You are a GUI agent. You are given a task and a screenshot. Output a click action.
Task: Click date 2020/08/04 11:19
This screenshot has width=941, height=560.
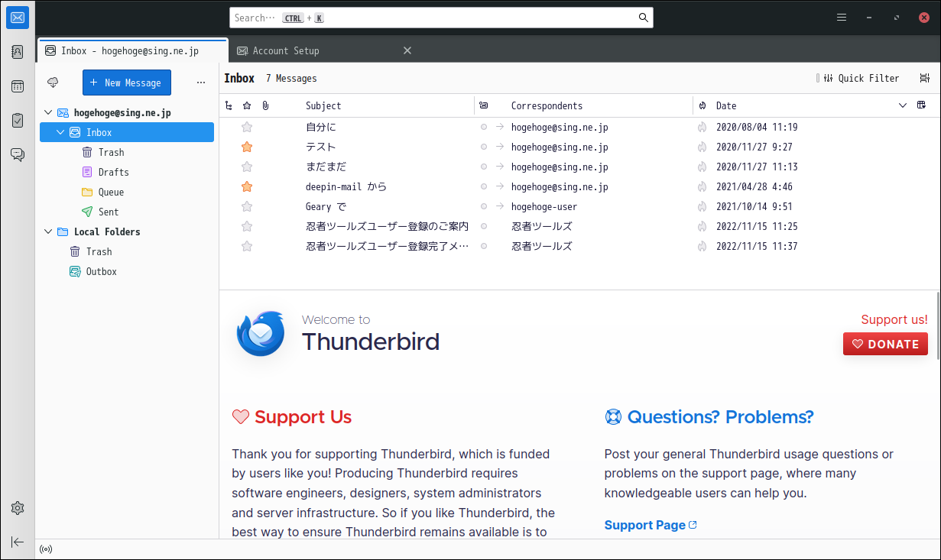pyautogui.click(x=757, y=127)
